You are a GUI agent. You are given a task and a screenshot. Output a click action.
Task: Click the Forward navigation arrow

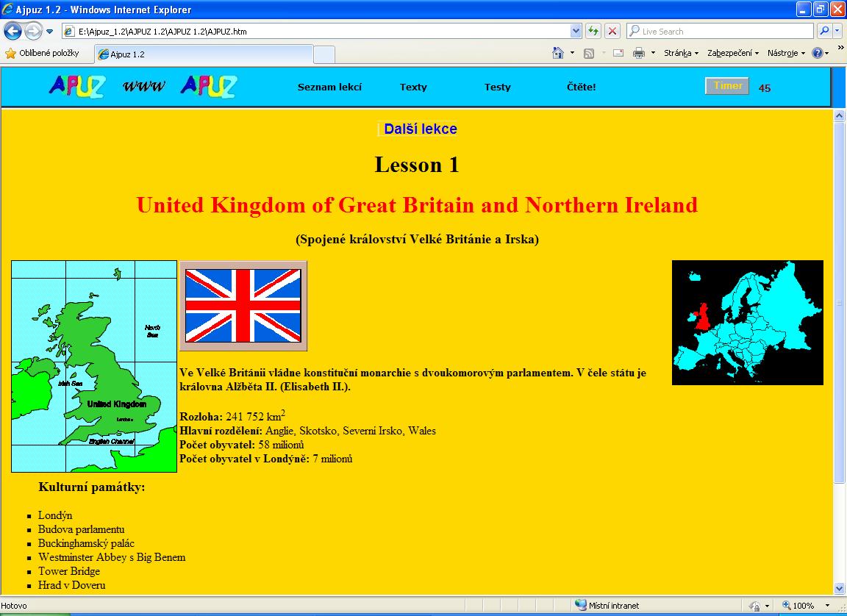click(x=34, y=32)
